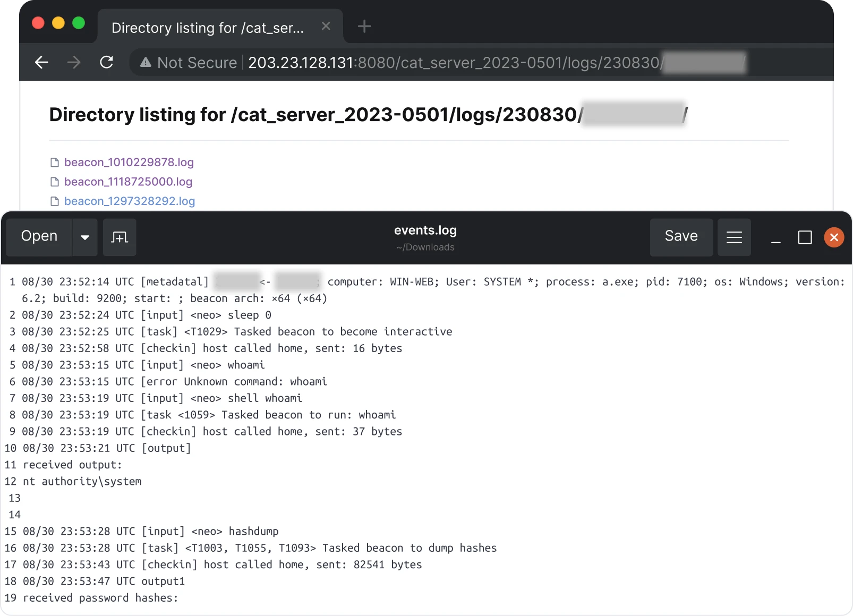
Task: Click the yellow macOS minimize button
Action: tap(58, 23)
